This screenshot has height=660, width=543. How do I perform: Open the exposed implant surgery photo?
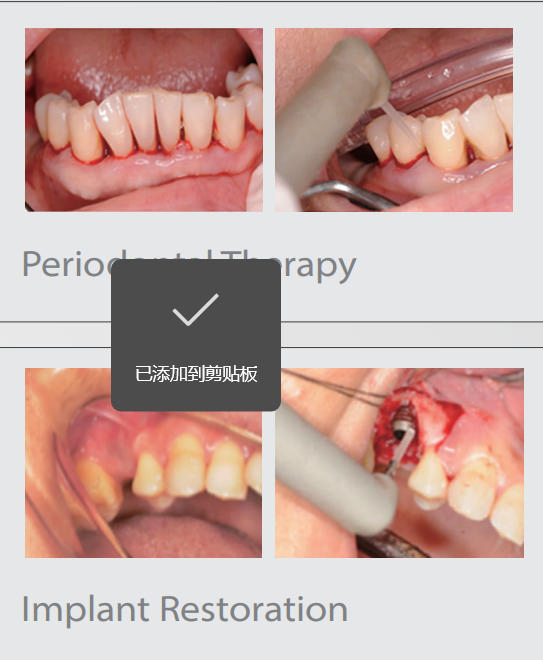(x=399, y=463)
